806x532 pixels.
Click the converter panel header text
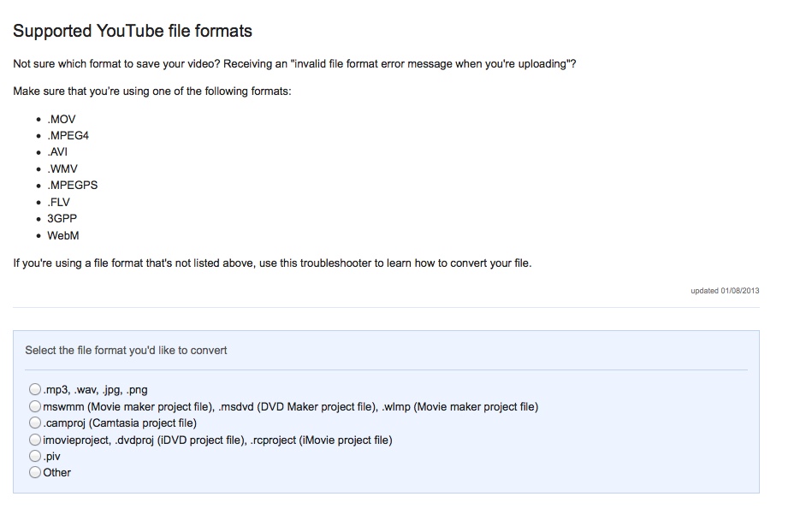(x=127, y=350)
